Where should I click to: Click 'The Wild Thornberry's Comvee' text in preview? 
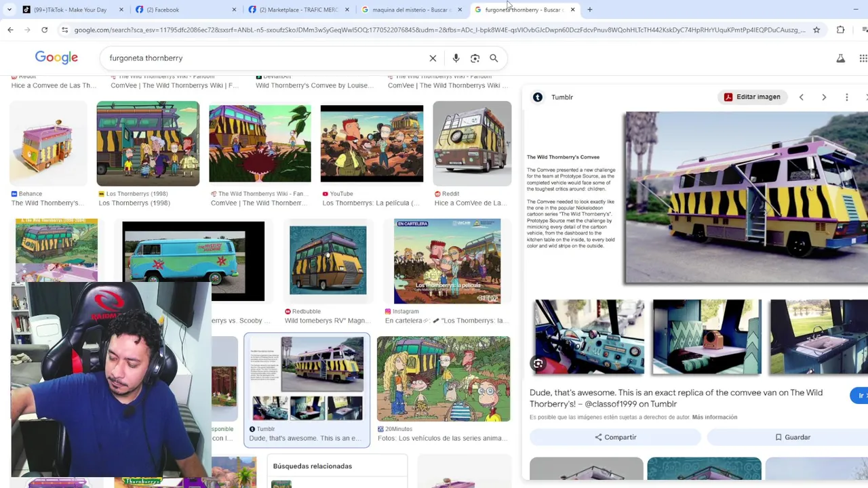pos(563,157)
